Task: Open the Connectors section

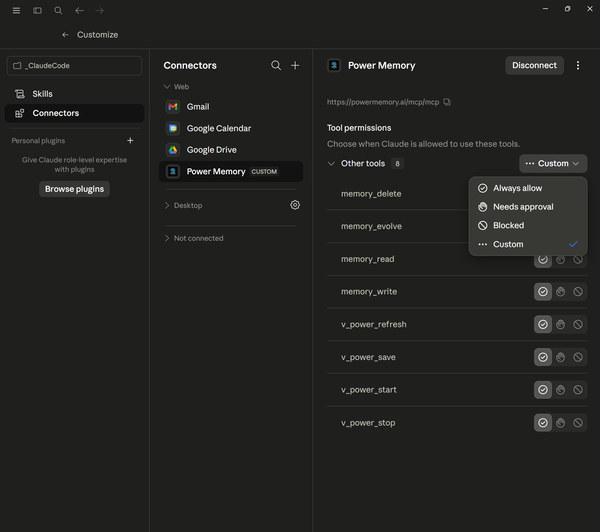Action: (x=74, y=113)
